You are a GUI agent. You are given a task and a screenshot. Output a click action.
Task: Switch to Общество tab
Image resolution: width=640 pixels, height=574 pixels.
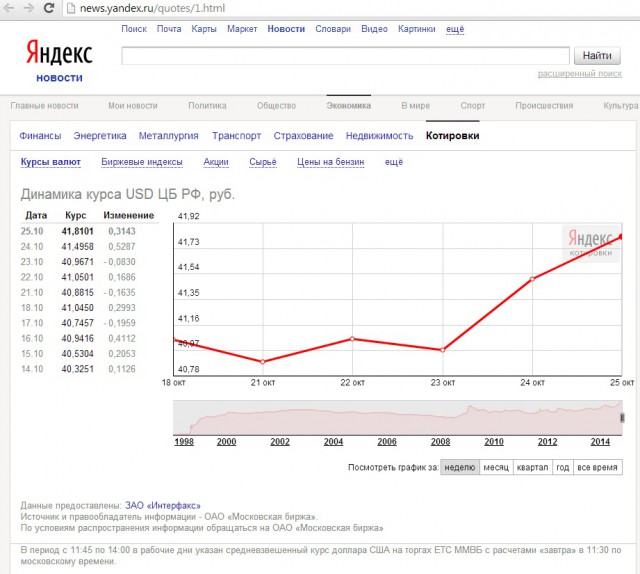276,106
